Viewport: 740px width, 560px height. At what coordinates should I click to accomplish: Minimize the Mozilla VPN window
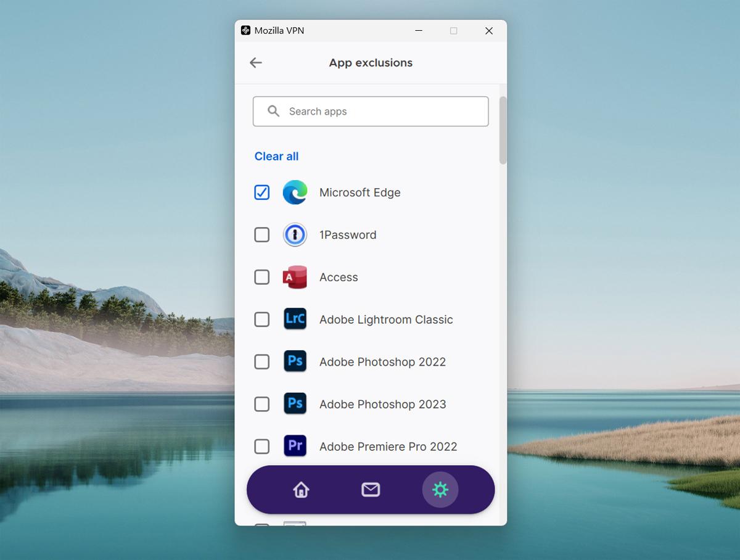pyautogui.click(x=419, y=31)
